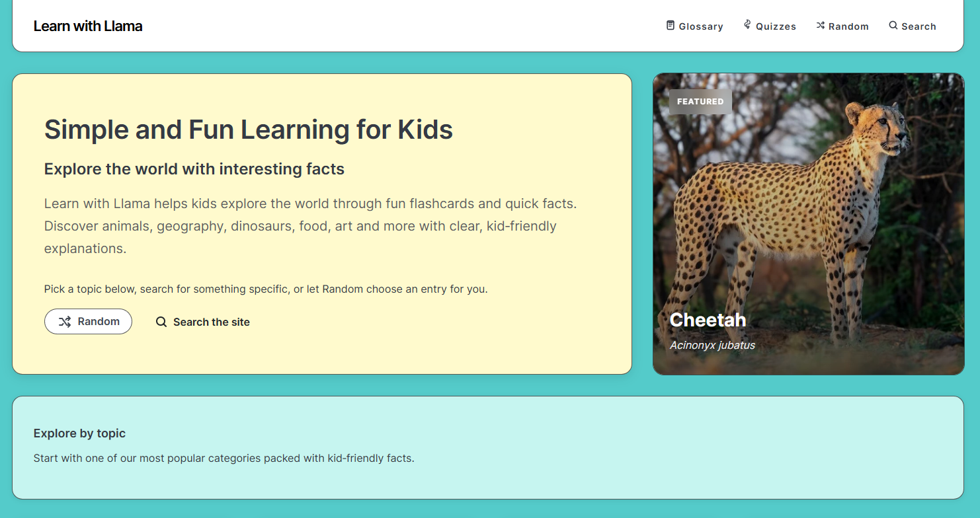Select the Random label in the top navigation

[x=848, y=26]
